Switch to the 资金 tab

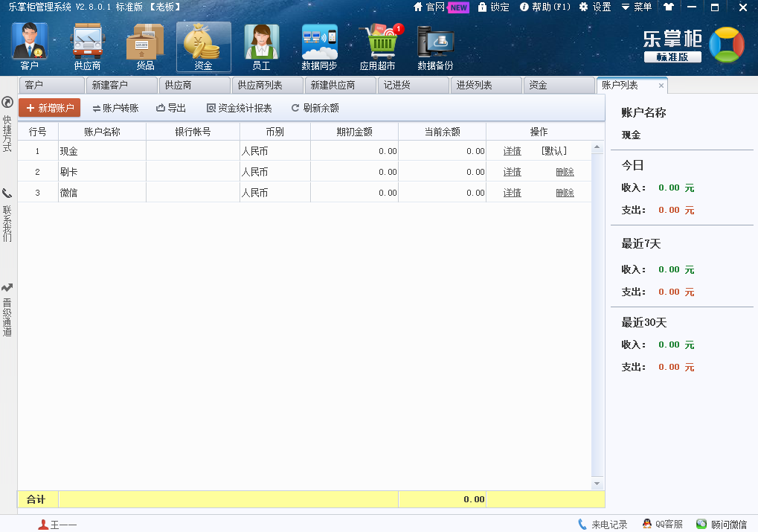(x=559, y=85)
